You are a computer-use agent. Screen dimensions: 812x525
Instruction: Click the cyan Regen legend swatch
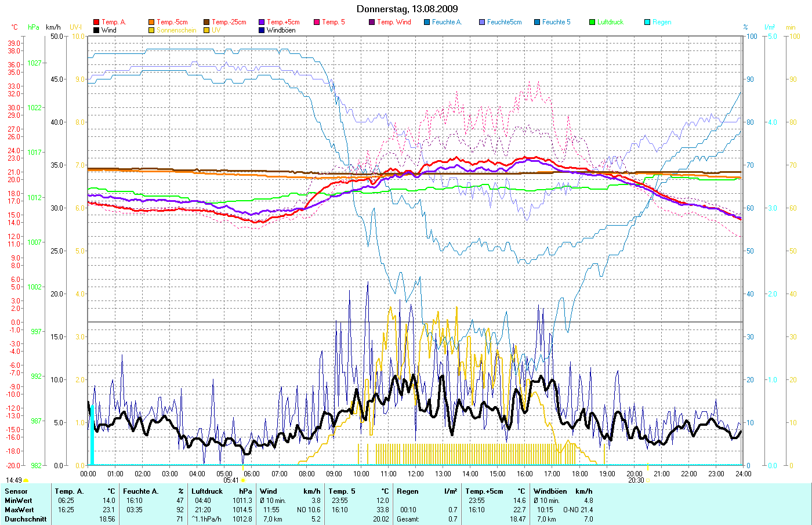point(647,22)
